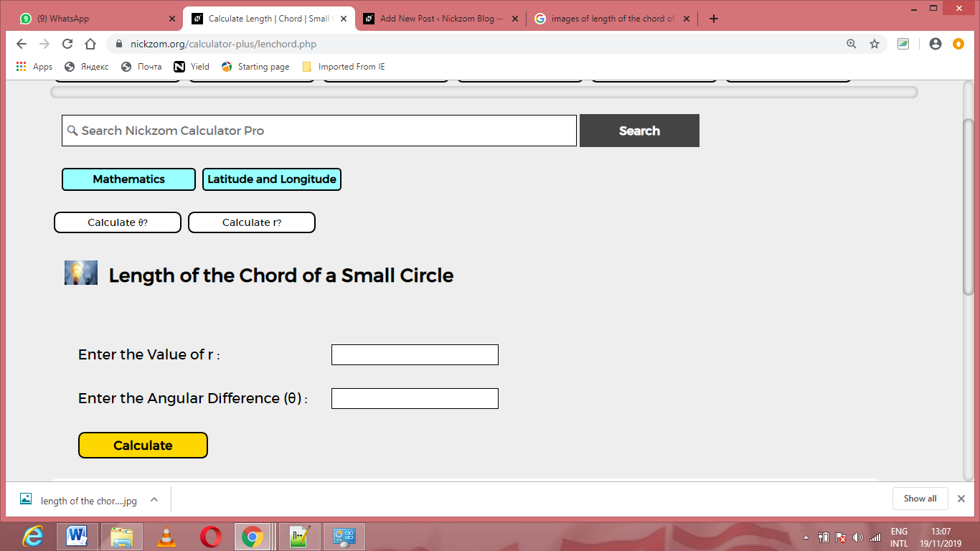
Task: Bookmark this page with the star
Action: tap(875, 44)
